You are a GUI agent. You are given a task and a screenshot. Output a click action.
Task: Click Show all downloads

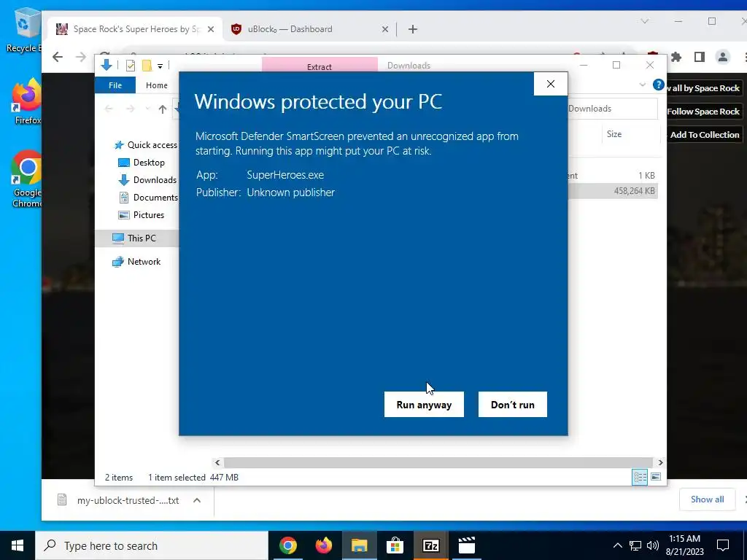[707, 499]
